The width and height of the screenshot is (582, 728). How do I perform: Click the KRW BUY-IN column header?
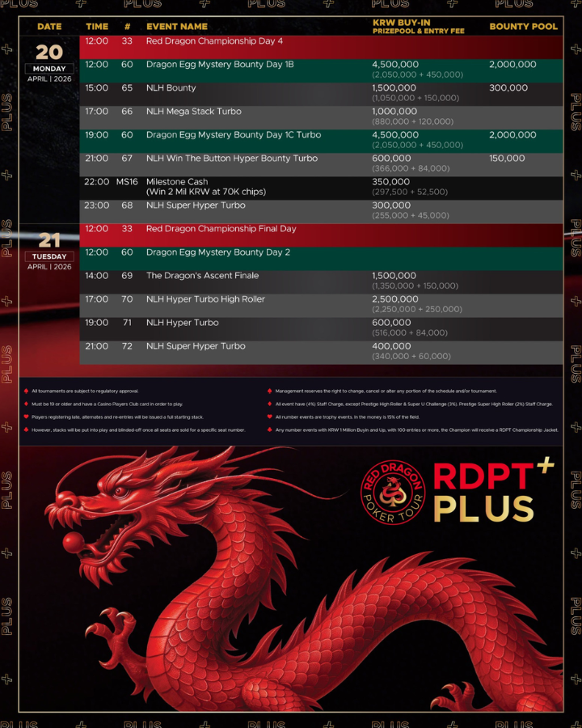click(399, 23)
